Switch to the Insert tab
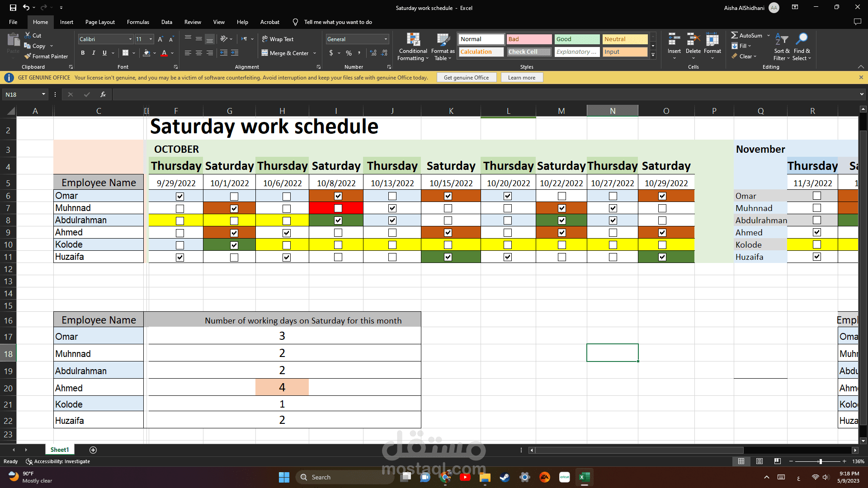The width and height of the screenshot is (868, 488). pyautogui.click(x=66, y=22)
